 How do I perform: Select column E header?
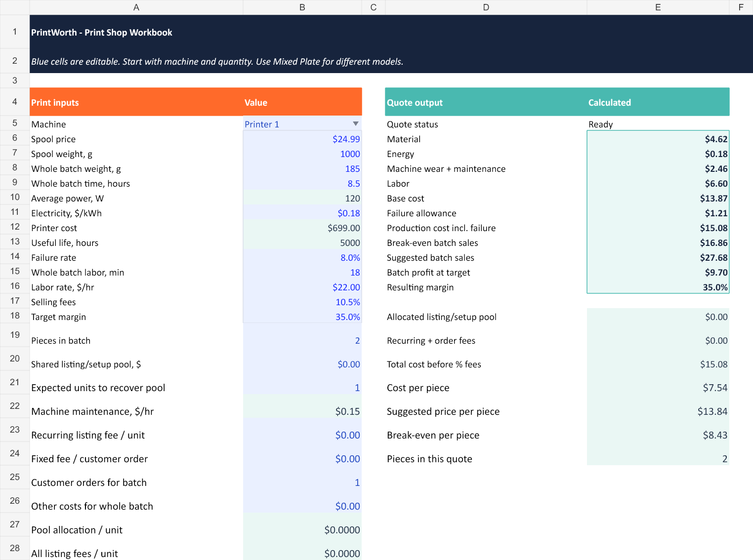(658, 7)
